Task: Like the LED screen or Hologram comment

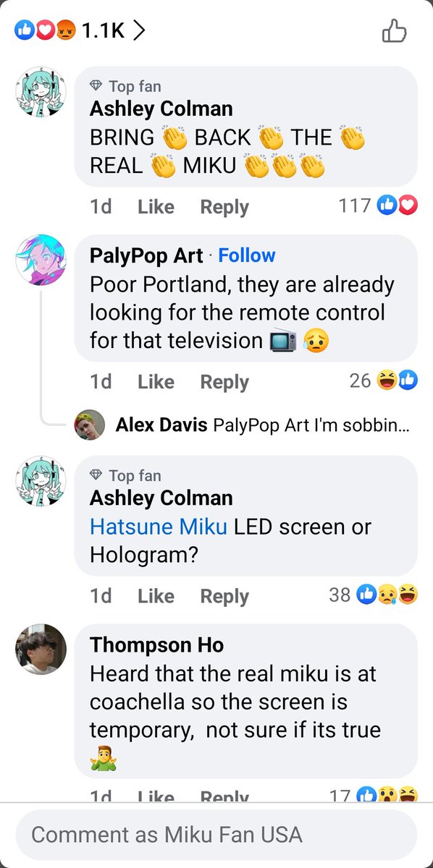Action: click(x=156, y=596)
